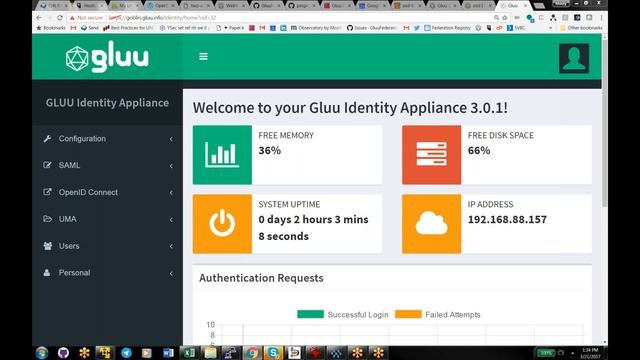Expand the Users menu chevron

pos(171,246)
